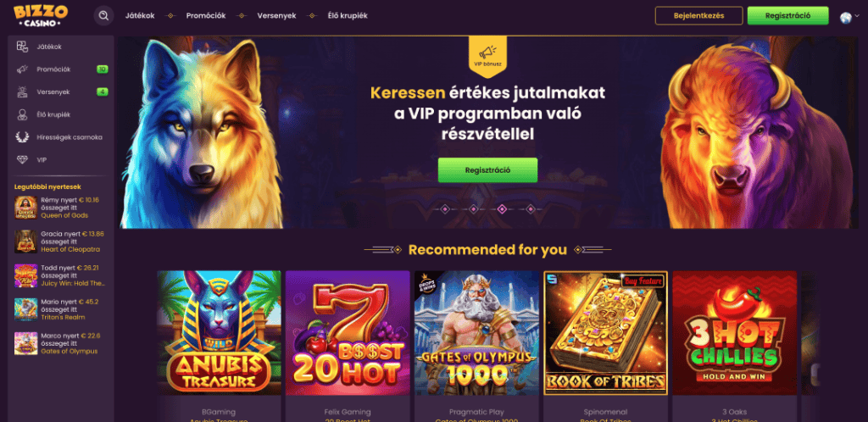Open the Versenyek sidebar icon
The height and width of the screenshot is (422, 868).
[22, 92]
